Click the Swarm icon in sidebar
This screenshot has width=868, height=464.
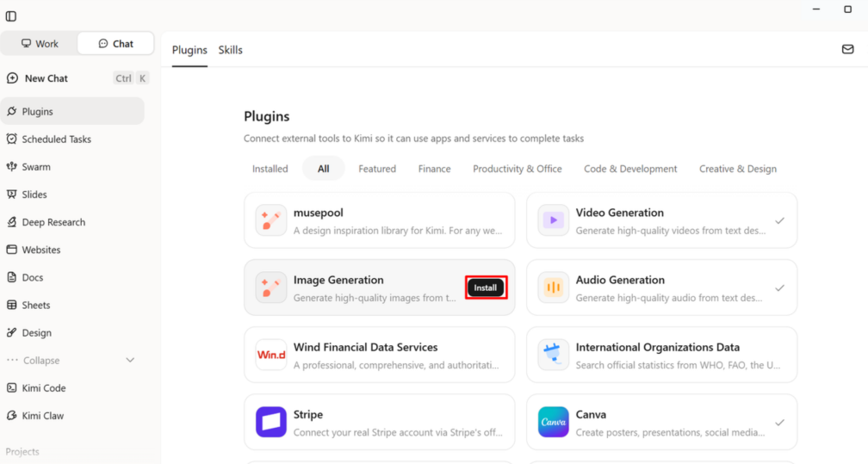(x=12, y=167)
